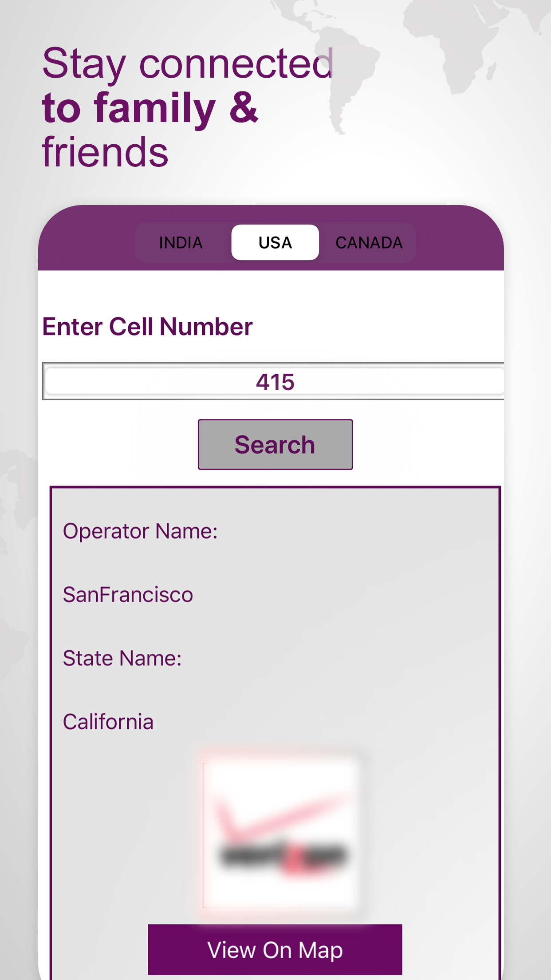Click the blurred operator logo image
The height and width of the screenshot is (980, 551).
tap(280, 834)
